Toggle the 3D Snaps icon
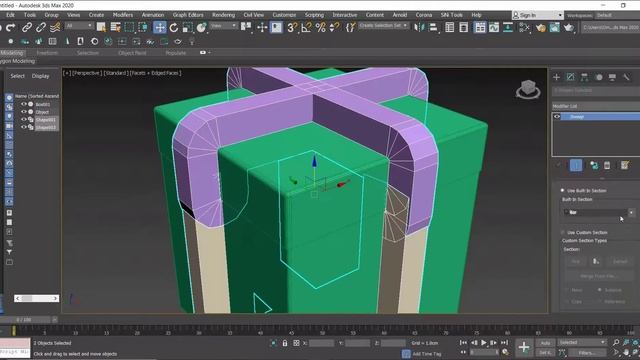 pos(292,27)
